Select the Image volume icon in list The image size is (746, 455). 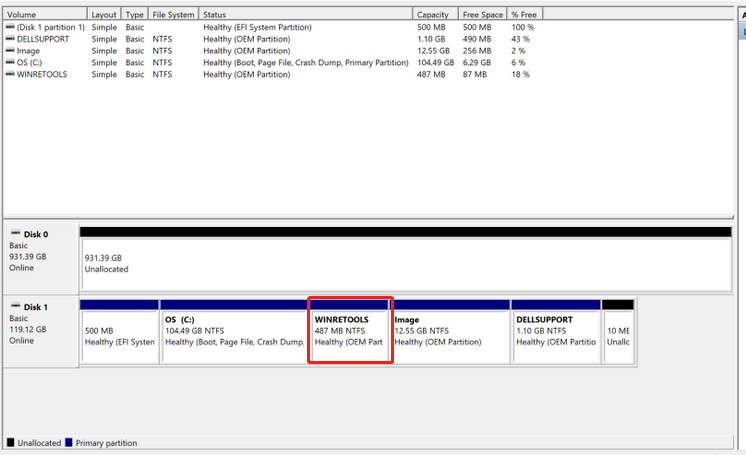click(x=10, y=51)
